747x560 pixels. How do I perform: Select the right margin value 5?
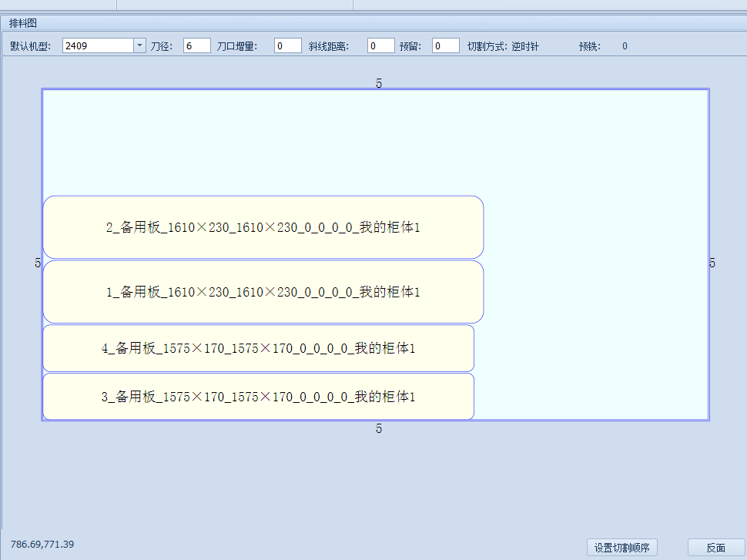pos(712,263)
